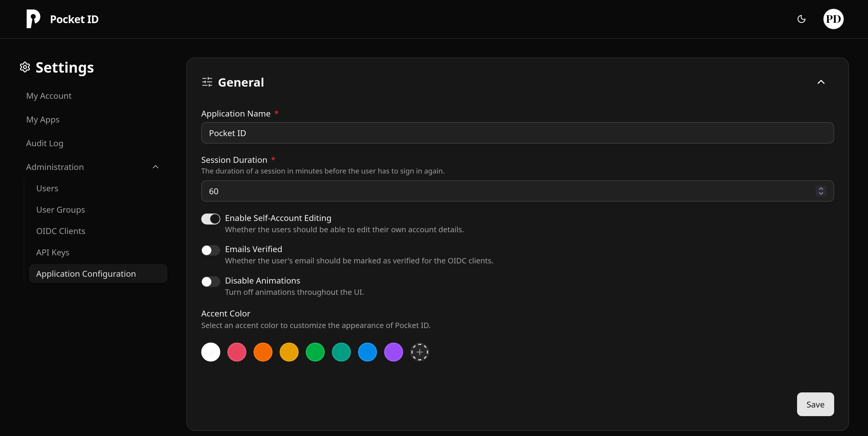Click the sliders icon next to General
The image size is (868, 436).
click(x=207, y=82)
